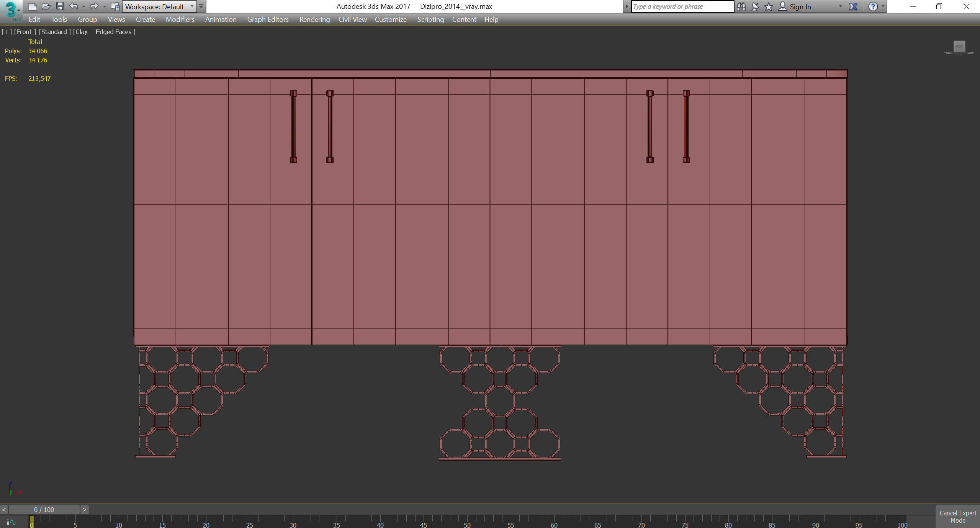The width and height of the screenshot is (980, 528).
Task: Click the Favorites star icon
Action: pos(769,7)
